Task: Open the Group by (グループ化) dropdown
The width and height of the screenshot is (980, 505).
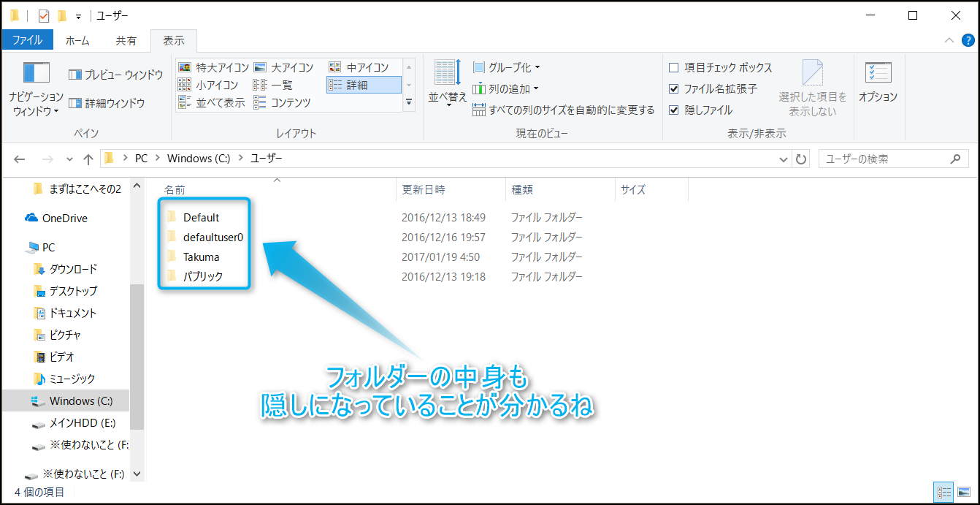Action: [507, 67]
